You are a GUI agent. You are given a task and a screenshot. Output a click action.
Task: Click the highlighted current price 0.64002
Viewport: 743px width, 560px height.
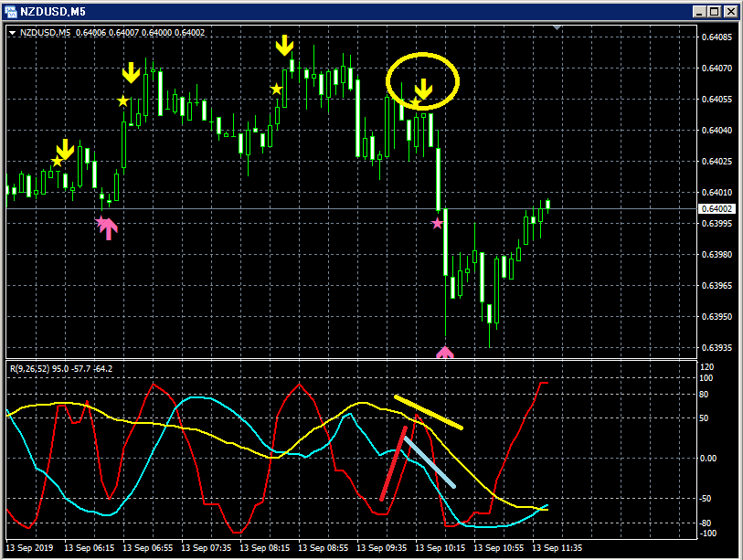(x=716, y=209)
